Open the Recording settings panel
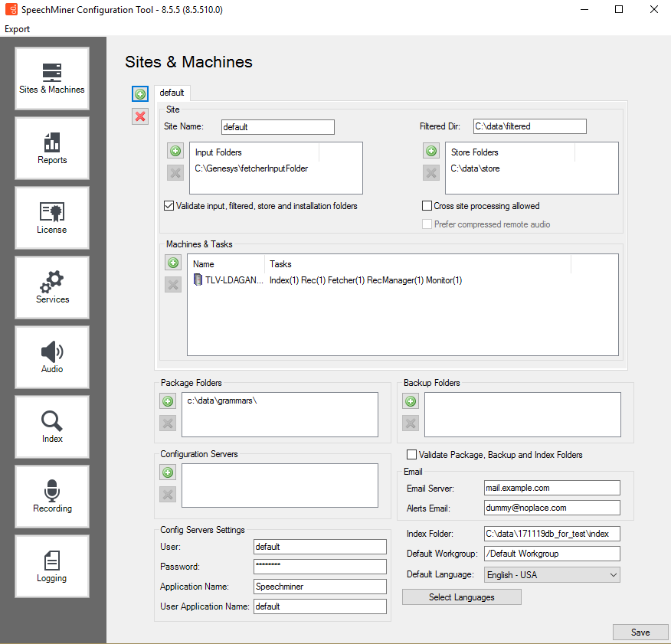Viewport: 671px width, 644px height. click(52, 496)
